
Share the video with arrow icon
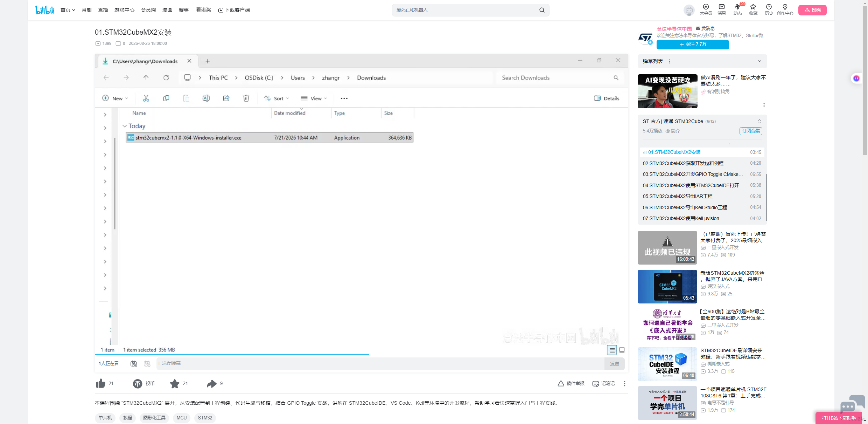coord(212,384)
